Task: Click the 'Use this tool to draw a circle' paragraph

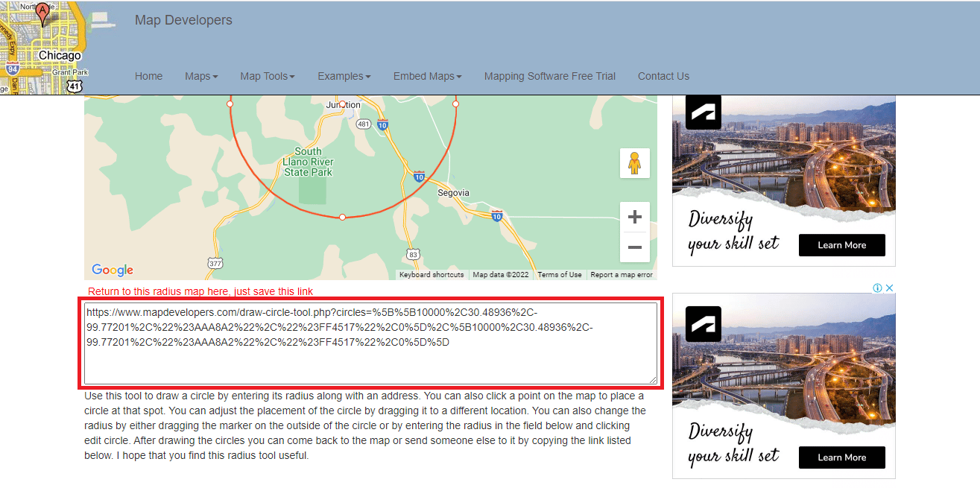Action: click(x=365, y=425)
